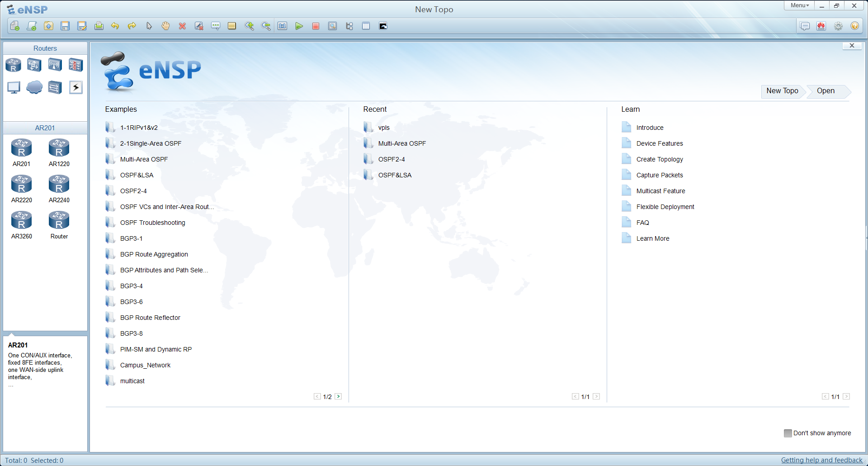The image size is (868, 466).
Task: Click the New Topology toolbar icon
Action: (x=15, y=26)
